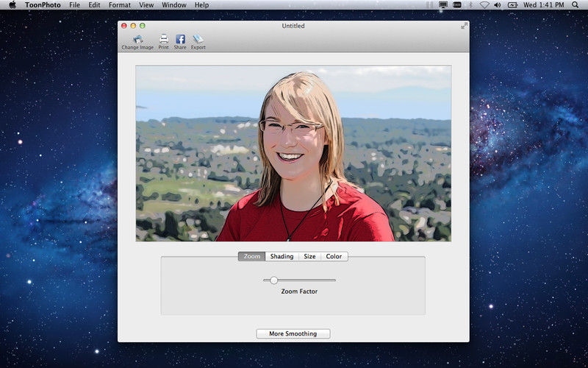Click the green zoom window button
Screen dimensions: 588x368
tap(143, 26)
